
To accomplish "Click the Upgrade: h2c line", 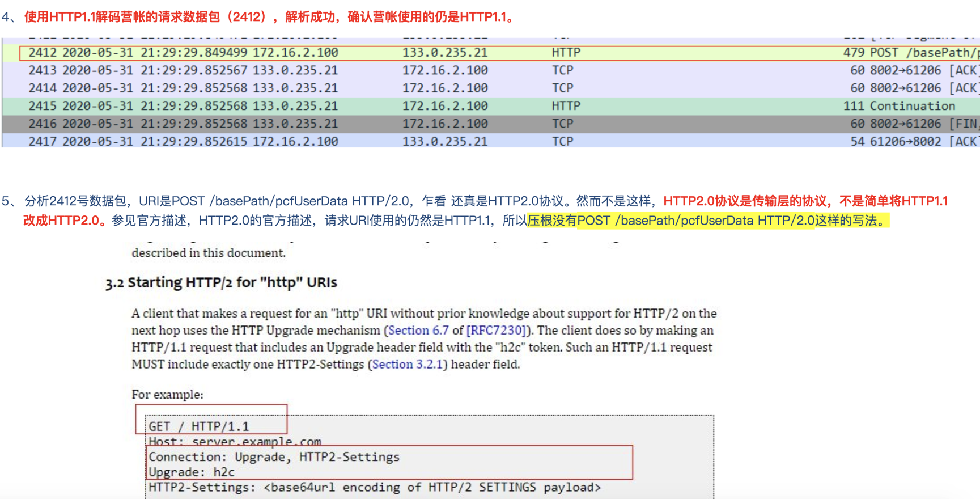I will 192,472.
